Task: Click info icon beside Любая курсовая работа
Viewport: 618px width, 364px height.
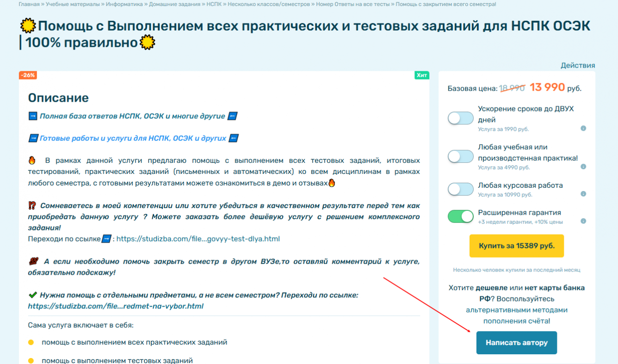Action: [583, 194]
